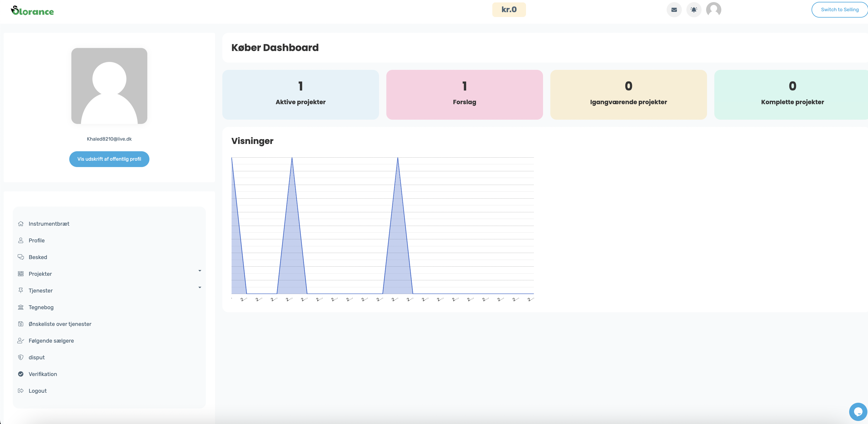The height and width of the screenshot is (424, 868).
Task: Open Besked messages menu item
Action: point(38,257)
